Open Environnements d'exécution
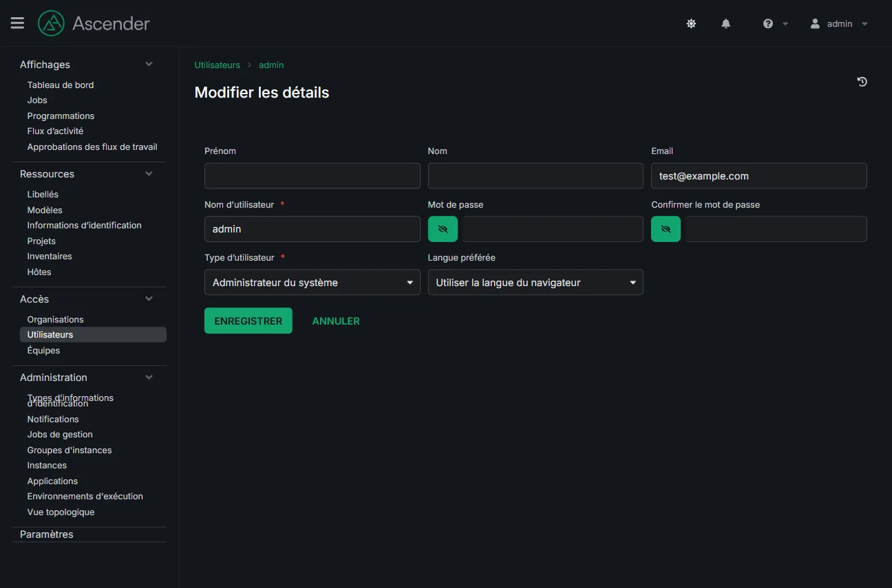Screen dimensions: 892x588 85,496
